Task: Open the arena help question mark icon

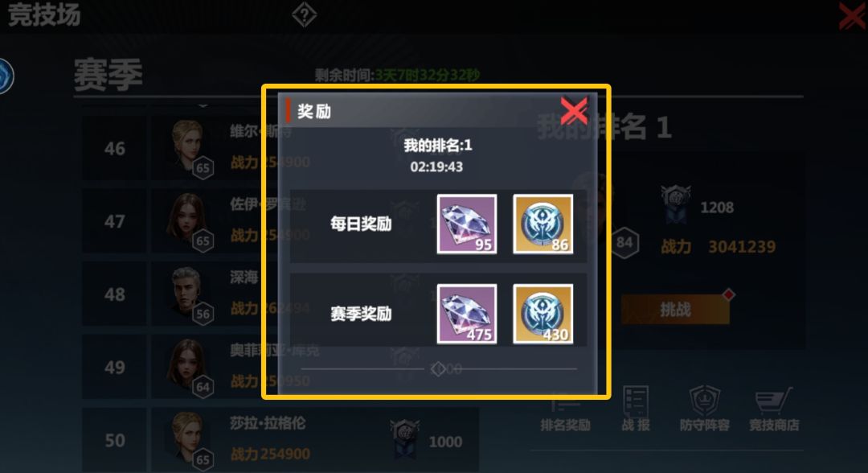Action: (x=304, y=15)
